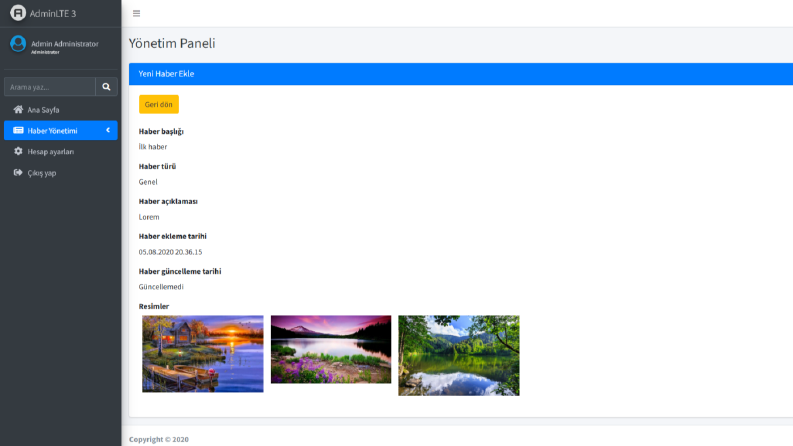Open Hesap ayarları menu item
The width and height of the screenshot is (793, 446).
(x=61, y=152)
